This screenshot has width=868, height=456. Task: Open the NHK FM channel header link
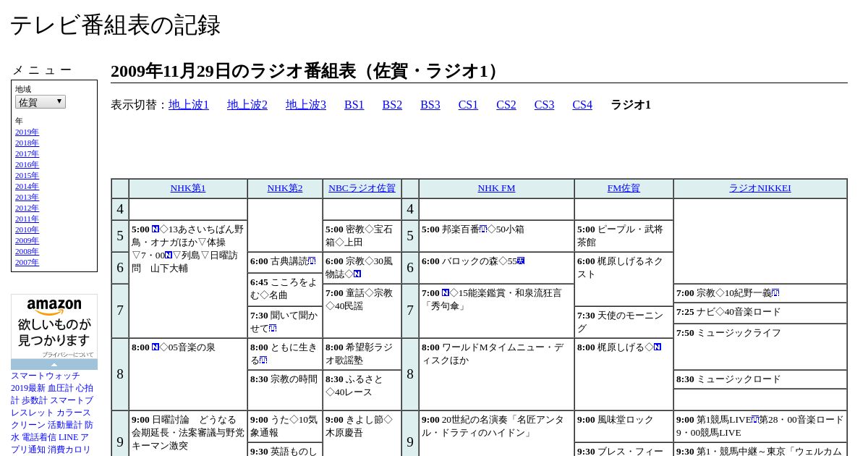496,188
